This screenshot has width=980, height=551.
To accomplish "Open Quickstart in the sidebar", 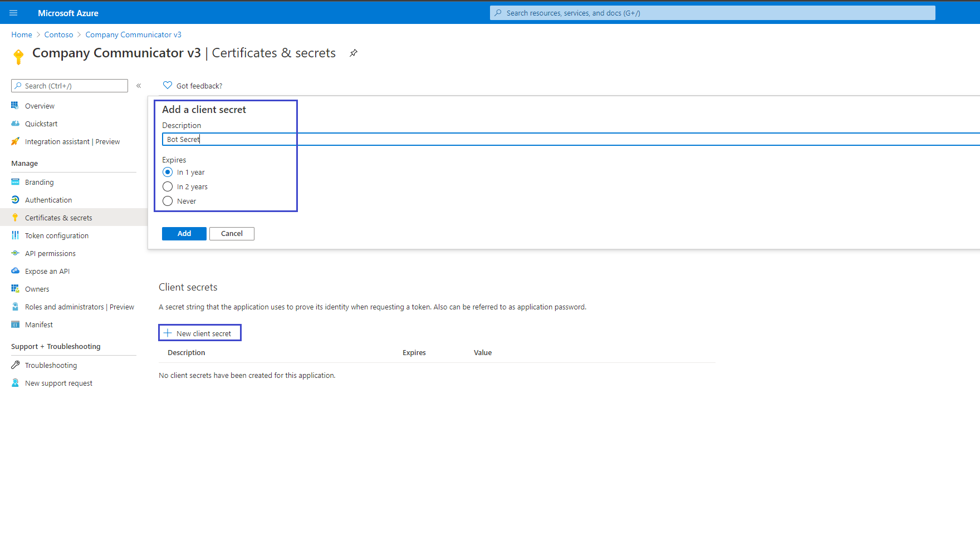I will pos(41,124).
